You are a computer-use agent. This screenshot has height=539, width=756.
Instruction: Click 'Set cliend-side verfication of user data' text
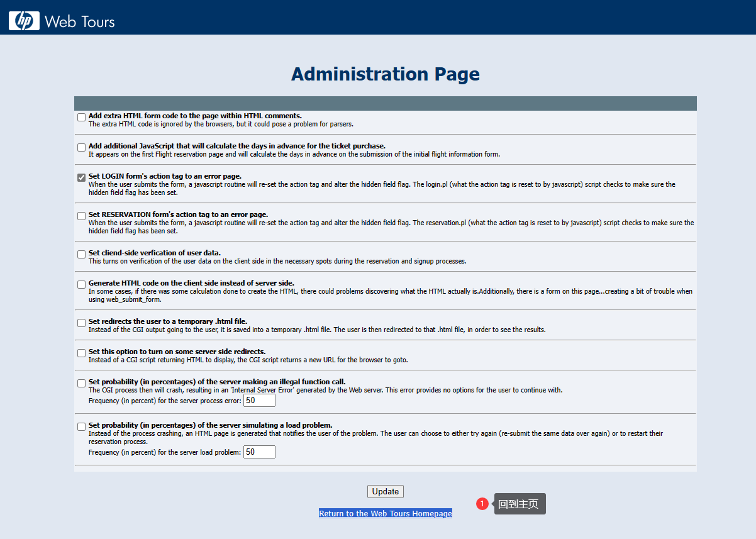point(155,253)
